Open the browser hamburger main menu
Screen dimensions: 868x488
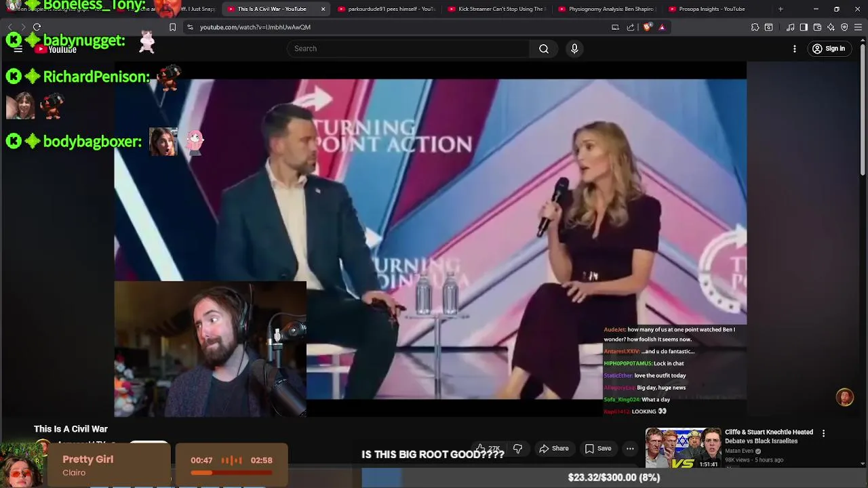click(858, 27)
